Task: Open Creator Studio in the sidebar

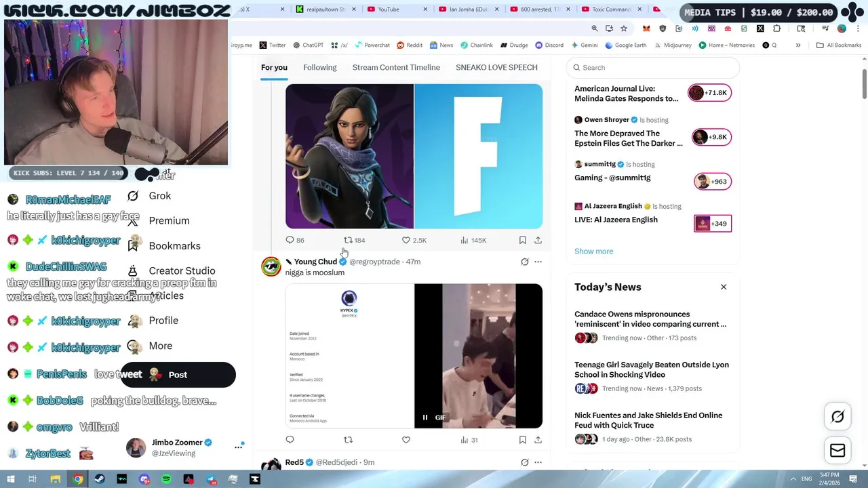Action: pos(172,271)
